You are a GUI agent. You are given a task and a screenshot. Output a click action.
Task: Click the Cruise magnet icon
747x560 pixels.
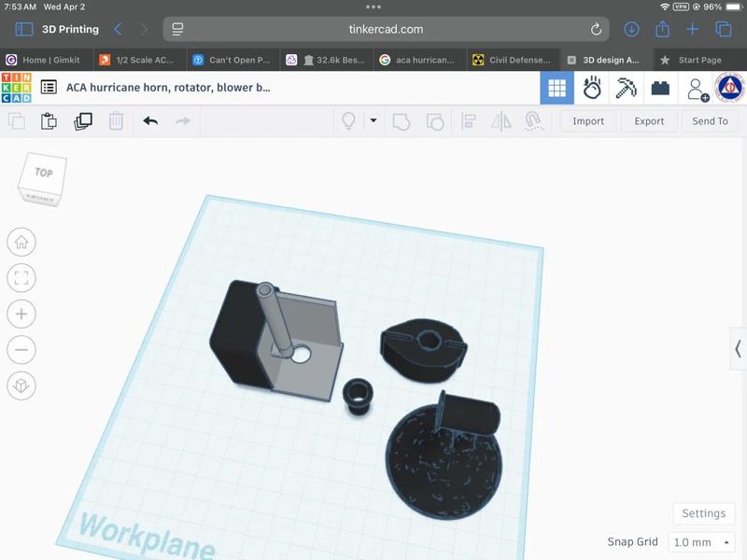tap(533, 121)
